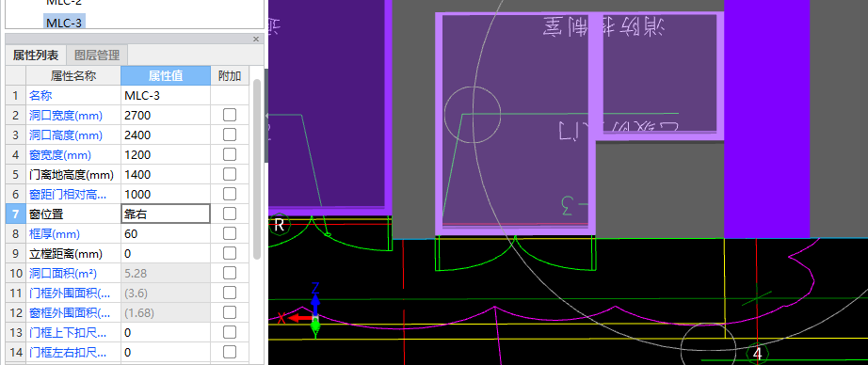Screen dimensions: 868x365
Task: Click the axis marker labeled R
Action: (x=279, y=225)
